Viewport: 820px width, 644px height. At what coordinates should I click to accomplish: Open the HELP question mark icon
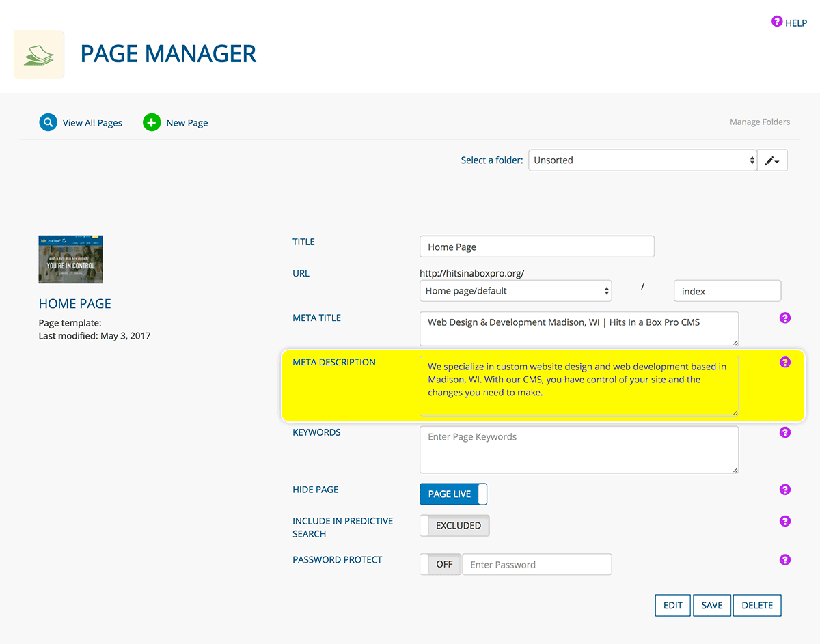point(776,22)
